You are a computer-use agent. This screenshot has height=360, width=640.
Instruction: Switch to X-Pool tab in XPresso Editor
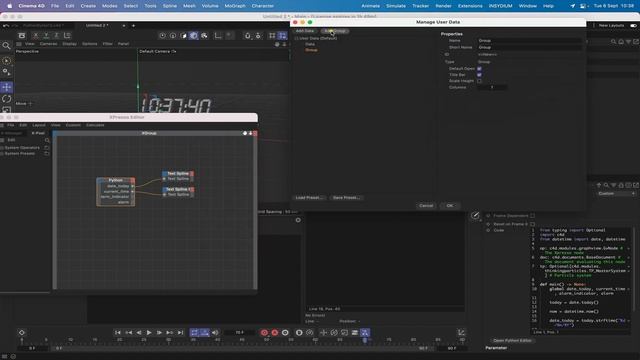tap(38, 133)
